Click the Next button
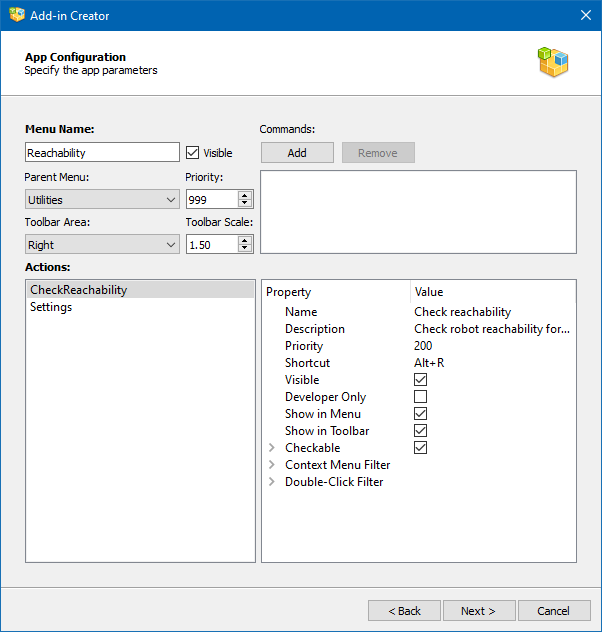This screenshot has height=632, width=602. 478,611
